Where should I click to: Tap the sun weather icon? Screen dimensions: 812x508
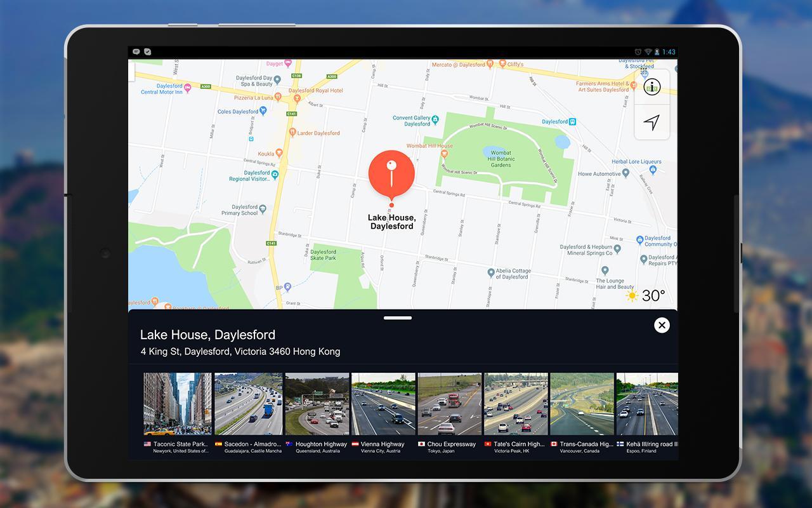[x=632, y=296]
